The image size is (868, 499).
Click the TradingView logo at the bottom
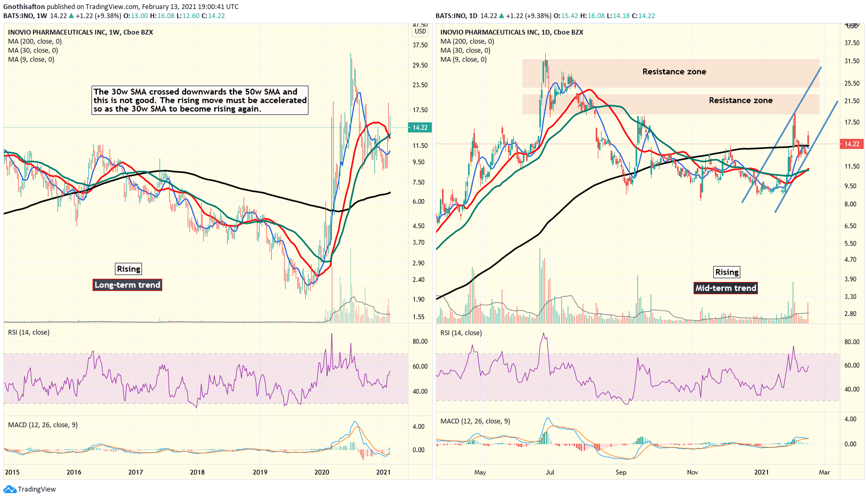pos(30,489)
